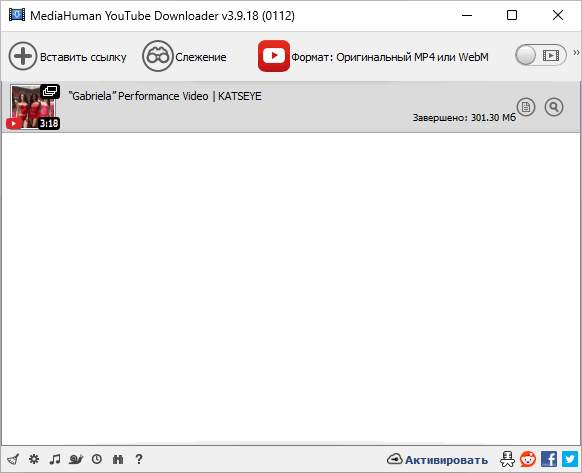Viewport: 582px width, 473px height.
Task: Click the playlist overlay icon on thumbnail
Action: [x=50, y=91]
